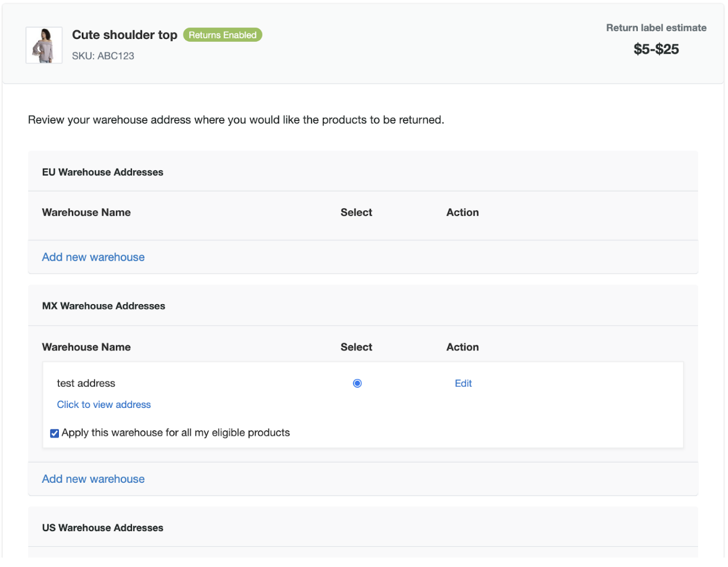Image resolution: width=728 pixels, height=567 pixels.
Task: Click the $5-$25 return label estimate
Action: point(656,50)
